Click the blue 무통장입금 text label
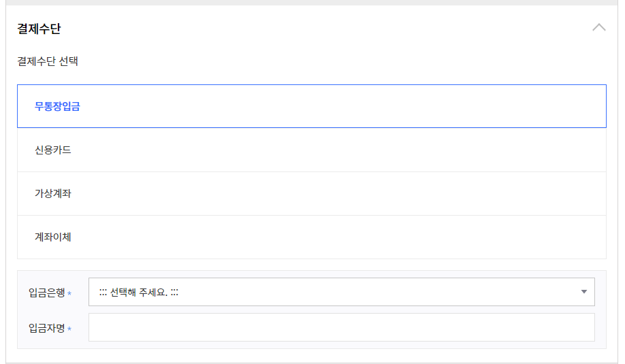 coord(57,106)
